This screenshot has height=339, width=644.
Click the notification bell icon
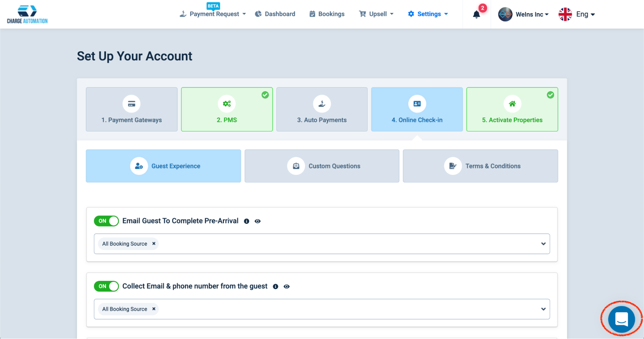[476, 15]
